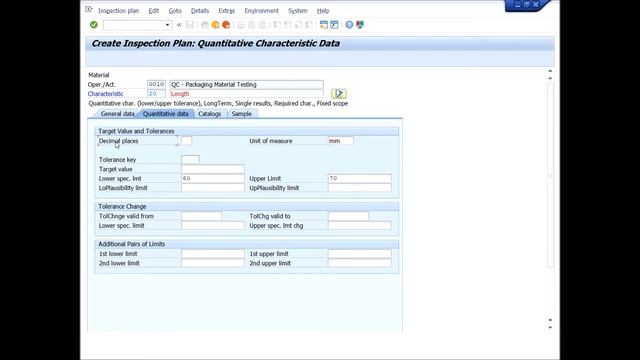Viewport: 640px width, 360px height.
Task: Click the next characteristic button beside Length
Action: coord(339,94)
